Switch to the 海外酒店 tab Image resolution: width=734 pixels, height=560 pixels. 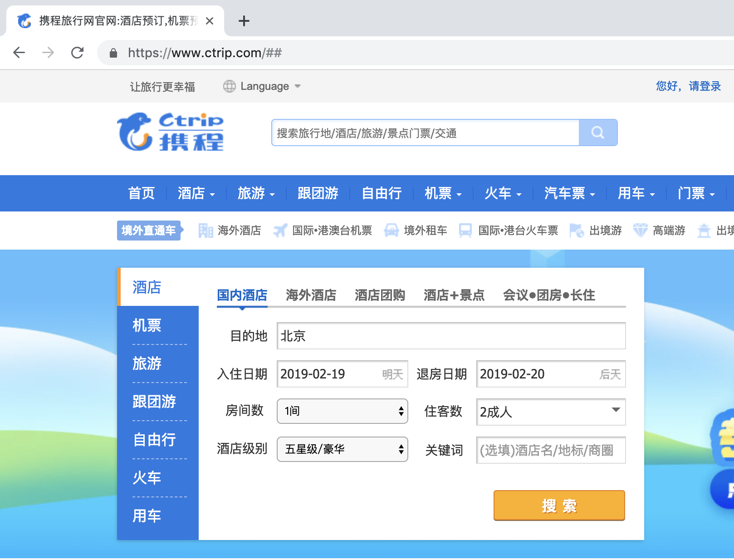click(311, 295)
